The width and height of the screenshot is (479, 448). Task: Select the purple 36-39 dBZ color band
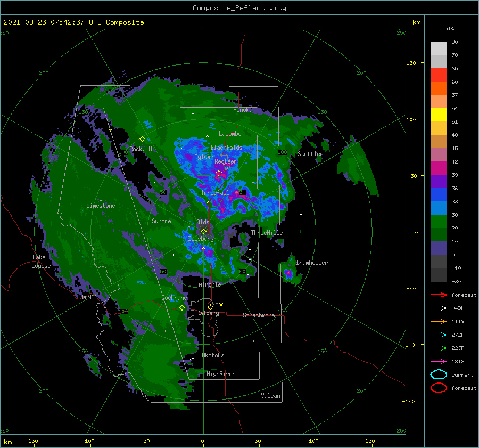(x=439, y=181)
